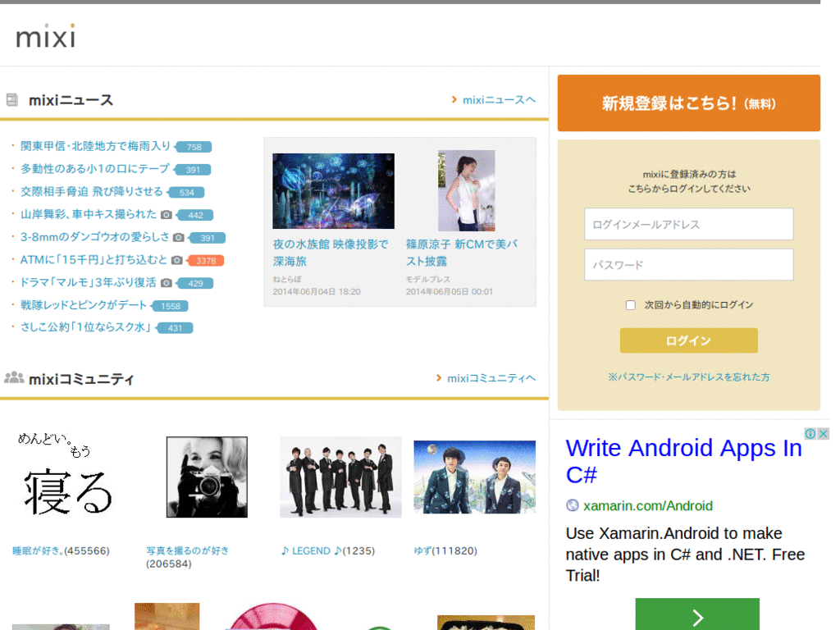Click ad headline Write Android Apps In C#

(683, 461)
